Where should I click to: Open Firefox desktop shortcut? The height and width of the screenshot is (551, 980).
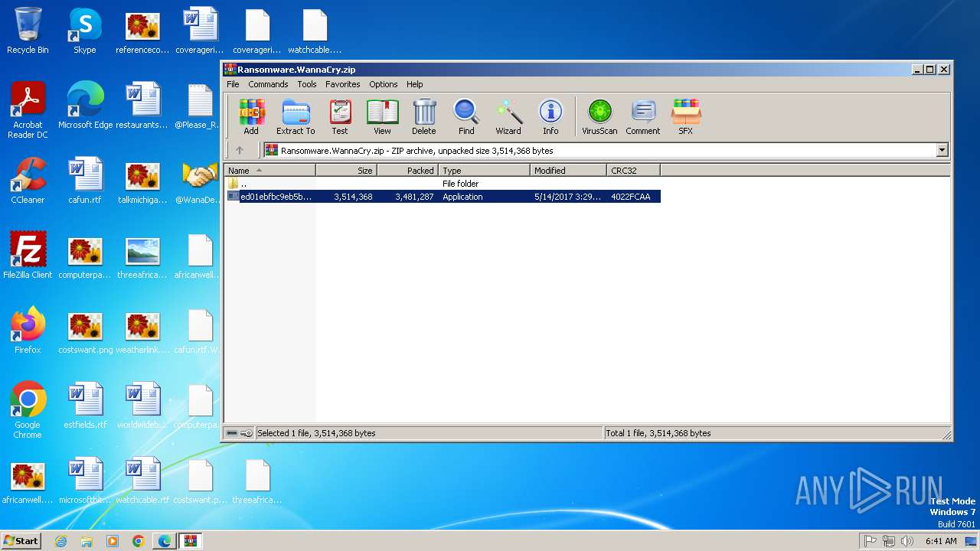(28, 331)
